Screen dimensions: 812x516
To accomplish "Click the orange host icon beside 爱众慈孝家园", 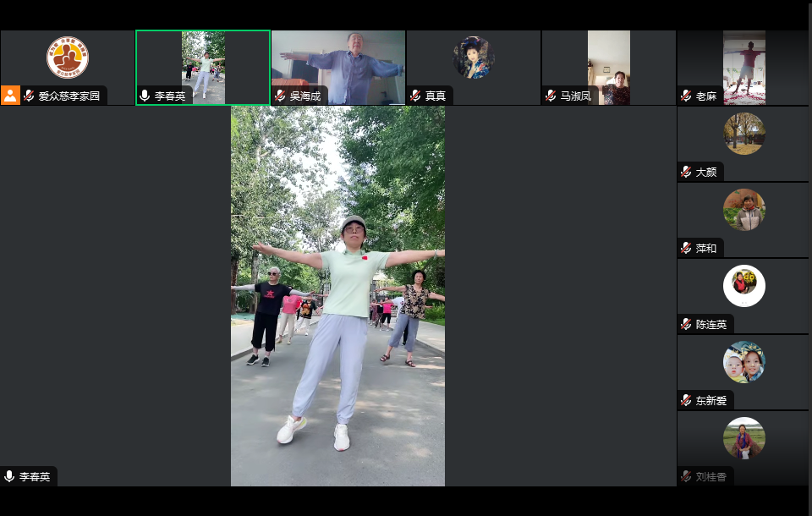I will coord(10,96).
